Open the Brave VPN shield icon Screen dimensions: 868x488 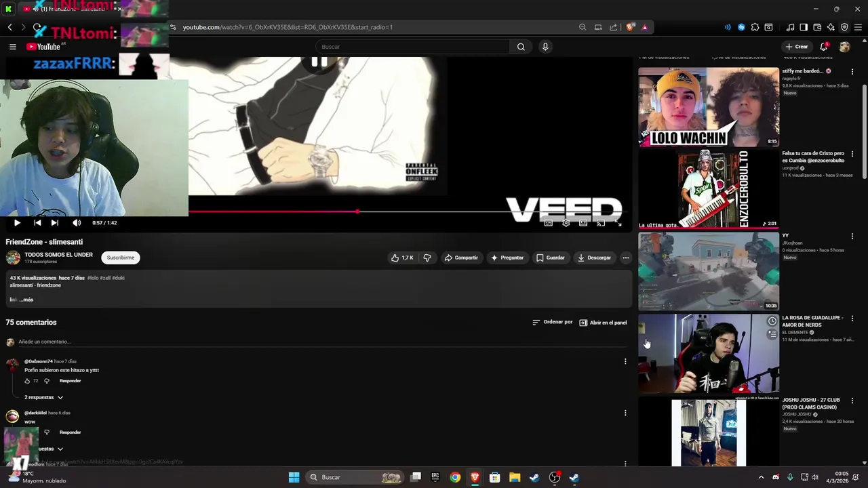click(844, 27)
